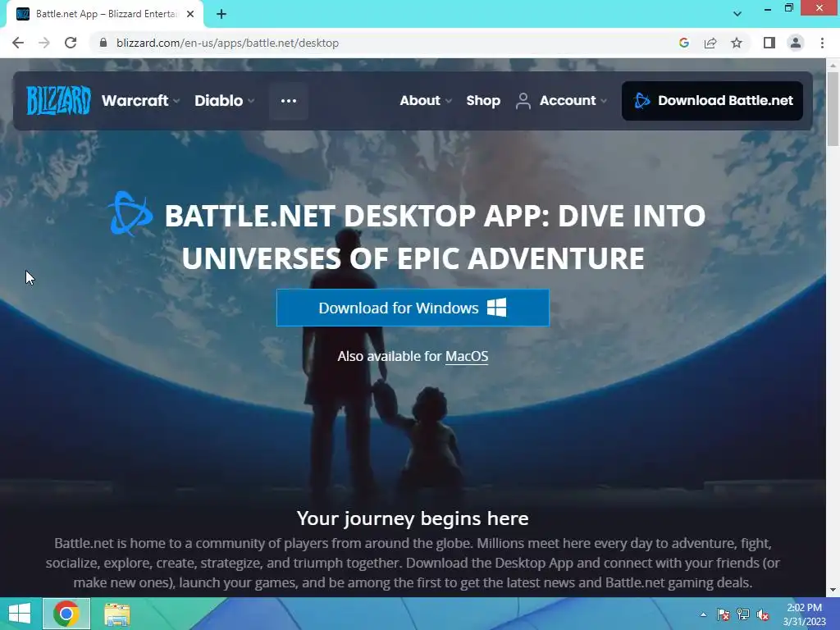
Task: Open the tab search chevron
Action: coord(737,14)
